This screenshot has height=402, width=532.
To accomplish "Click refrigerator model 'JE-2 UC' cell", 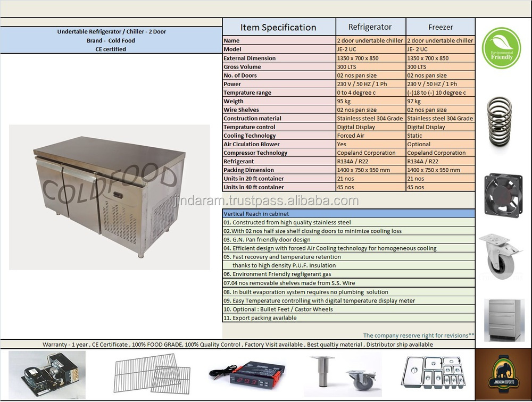I will (370, 49).
